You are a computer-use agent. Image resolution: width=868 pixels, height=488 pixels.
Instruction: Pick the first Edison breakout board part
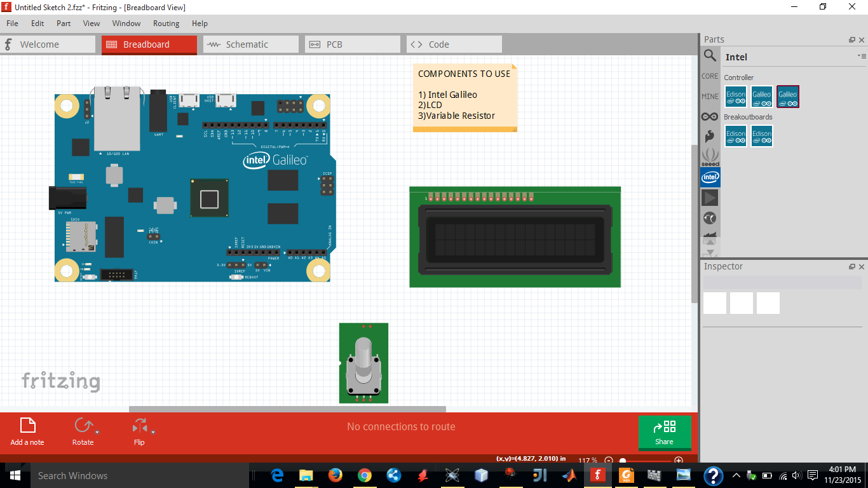click(736, 136)
